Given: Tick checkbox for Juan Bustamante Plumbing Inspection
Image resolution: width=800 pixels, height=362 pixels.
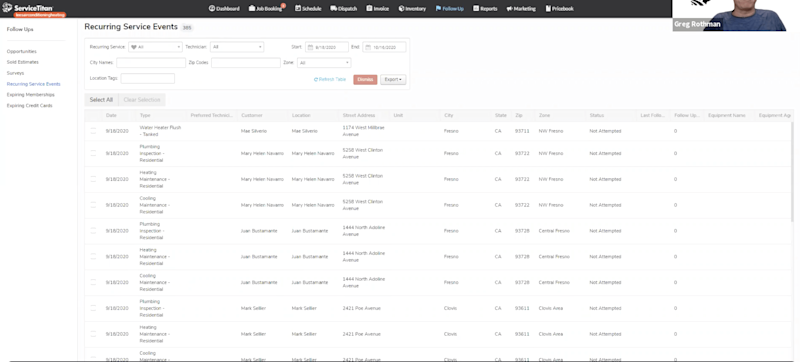Looking at the screenshot, I should pos(93,230).
